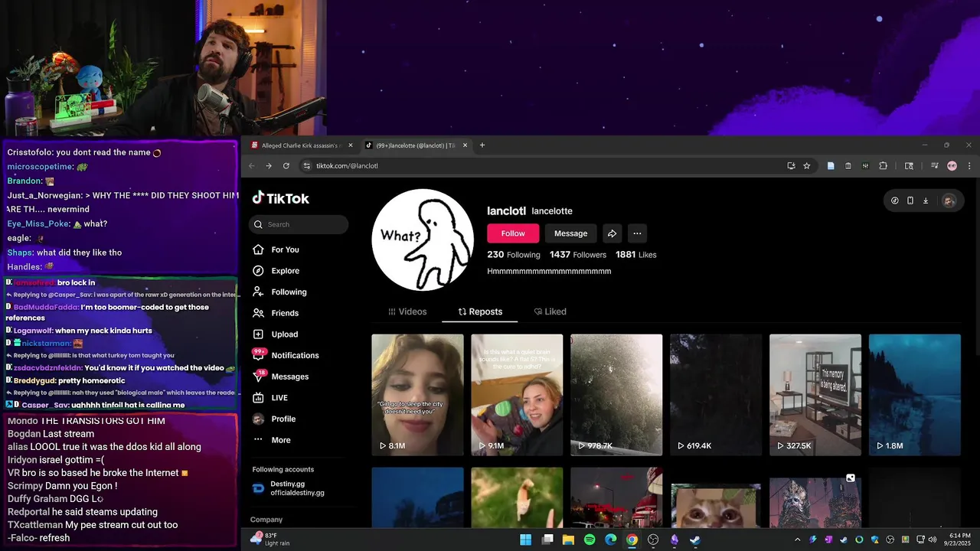The height and width of the screenshot is (551, 980).
Task: Message the lanclotl account
Action: pyautogui.click(x=570, y=233)
